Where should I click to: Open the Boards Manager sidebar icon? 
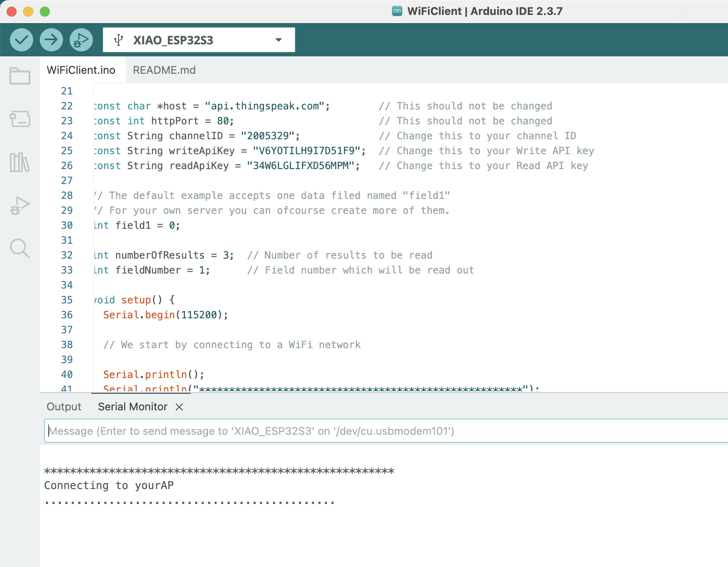coord(20,119)
